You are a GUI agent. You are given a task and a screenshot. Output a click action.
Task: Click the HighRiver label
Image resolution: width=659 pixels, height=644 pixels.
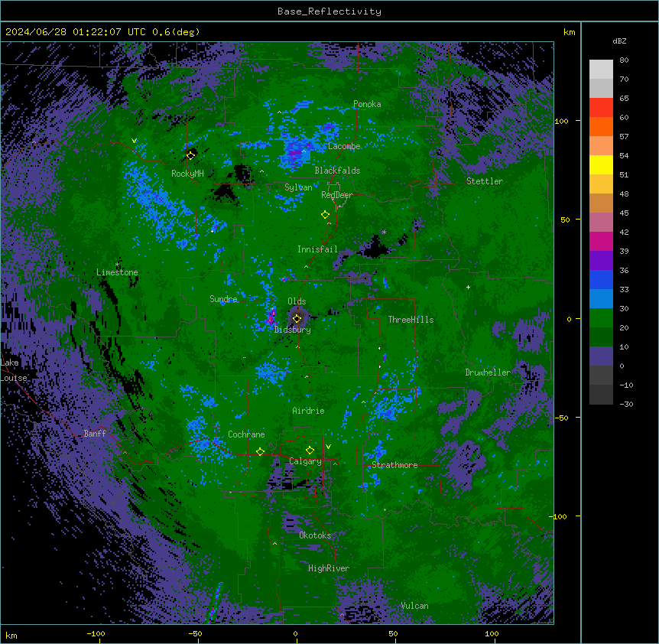pyautogui.click(x=329, y=568)
